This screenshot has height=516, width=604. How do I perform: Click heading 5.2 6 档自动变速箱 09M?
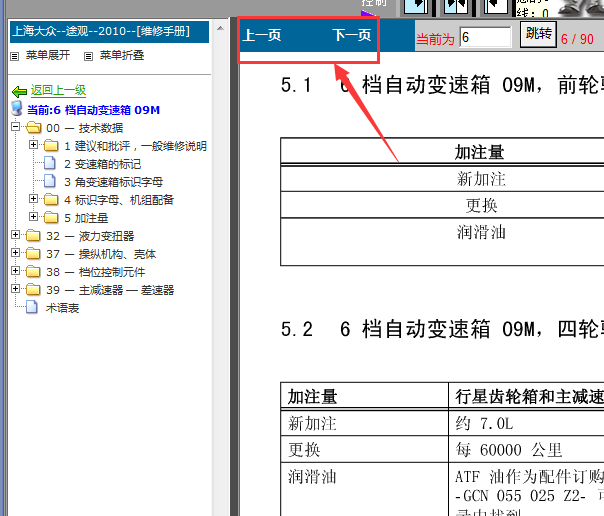click(x=442, y=329)
